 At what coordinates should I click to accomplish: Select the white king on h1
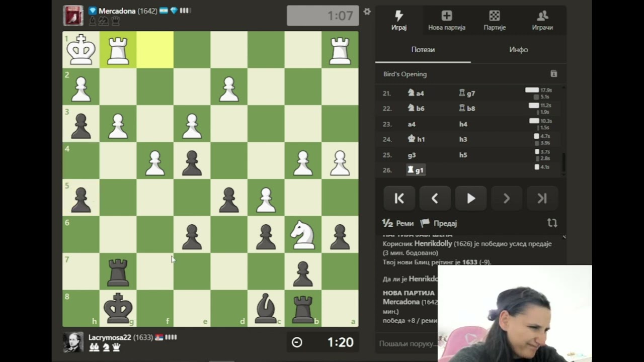(81, 50)
